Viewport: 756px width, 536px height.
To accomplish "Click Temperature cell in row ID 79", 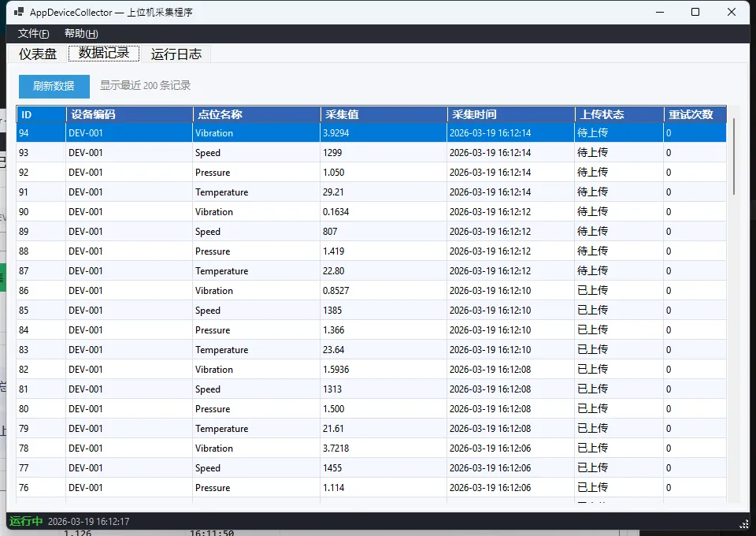I will pyautogui.click(x=221, y=429).
